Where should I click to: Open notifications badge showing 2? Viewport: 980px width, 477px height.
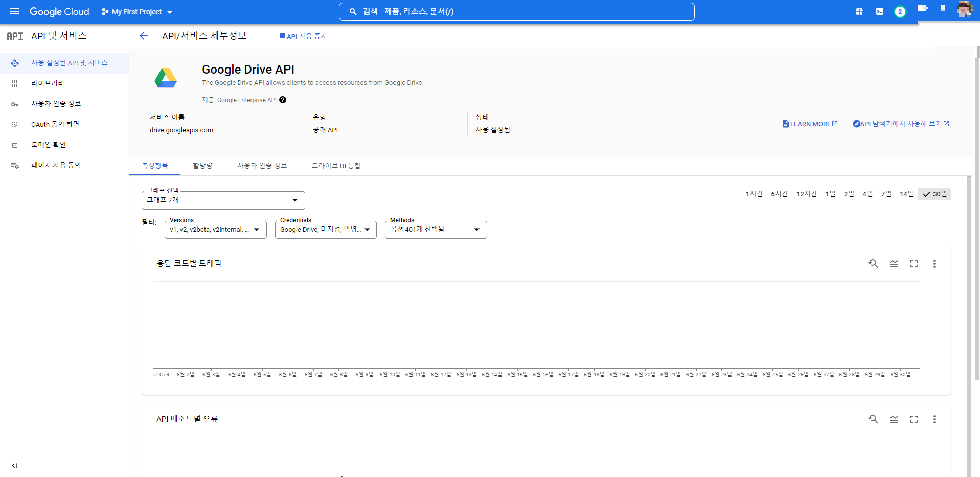click(x=900, y=12)
